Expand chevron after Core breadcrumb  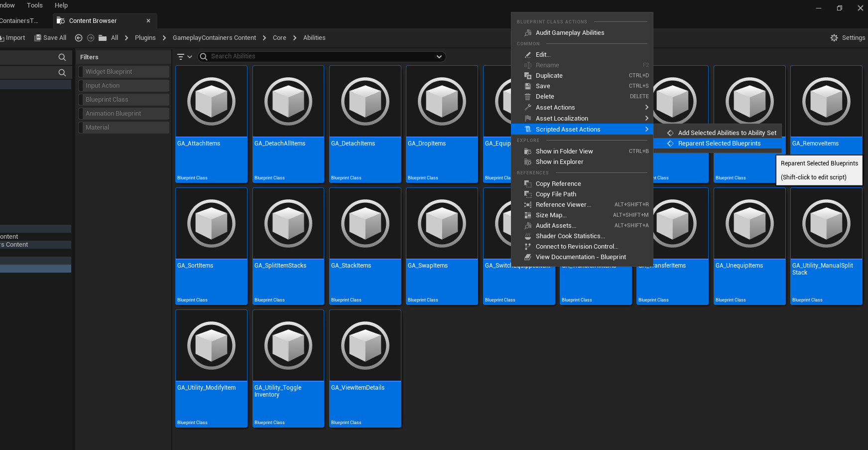click(x=295, y=38)
